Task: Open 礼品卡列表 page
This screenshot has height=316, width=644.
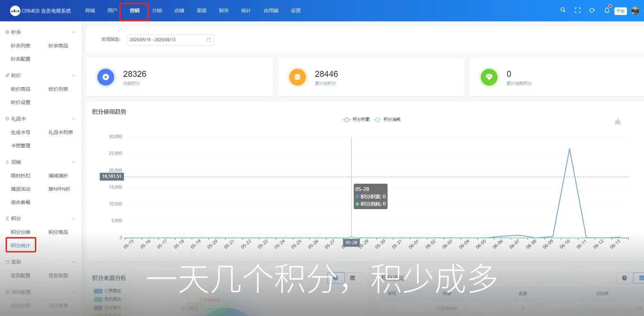Action: pos(61,132)
